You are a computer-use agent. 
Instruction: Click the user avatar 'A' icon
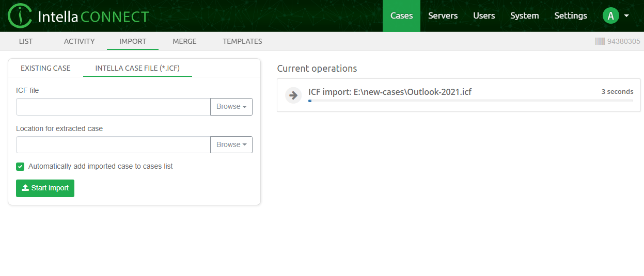tap(610, 16)
